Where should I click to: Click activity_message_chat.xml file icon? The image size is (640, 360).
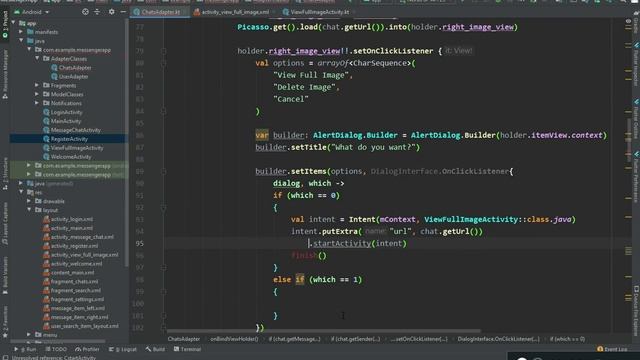[46, 237]
